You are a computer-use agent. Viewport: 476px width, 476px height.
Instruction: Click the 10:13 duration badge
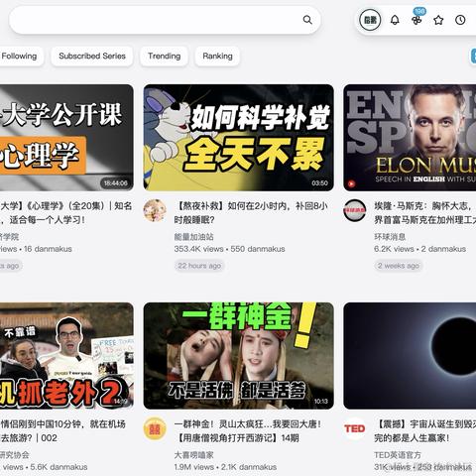[x=320, y=402]
